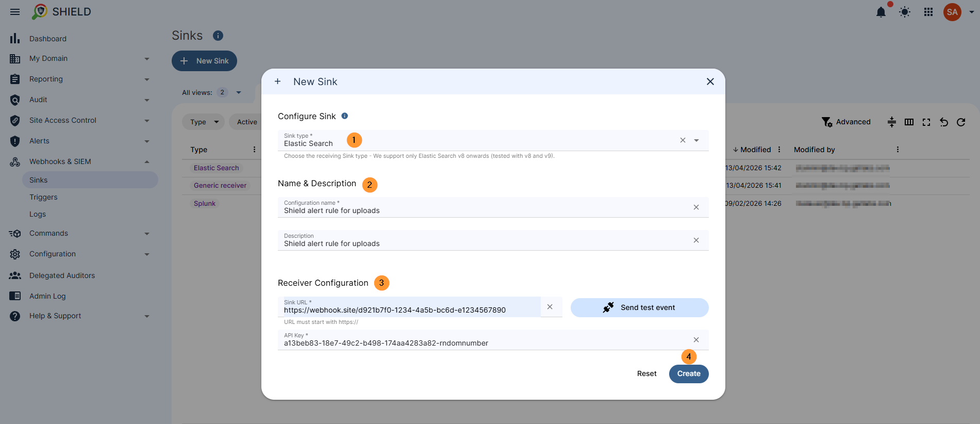Viewport: 980px width, 424px height.
Task: Open the SA user avatar menu
Action: [952, 12]
